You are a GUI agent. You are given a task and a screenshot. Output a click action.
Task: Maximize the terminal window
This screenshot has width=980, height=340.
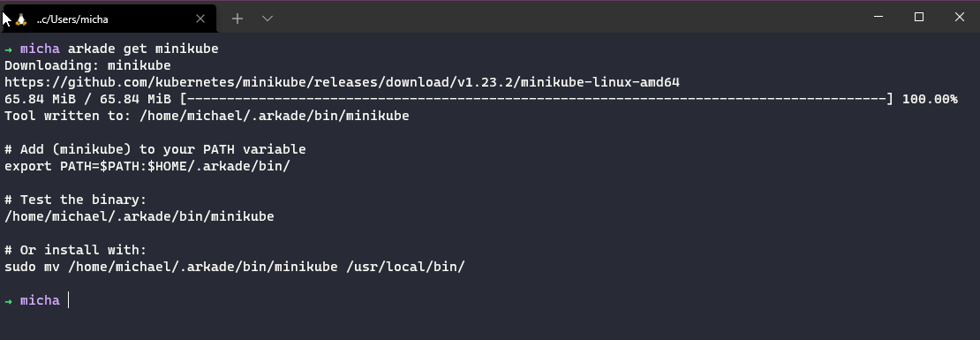tap(919, 18)
